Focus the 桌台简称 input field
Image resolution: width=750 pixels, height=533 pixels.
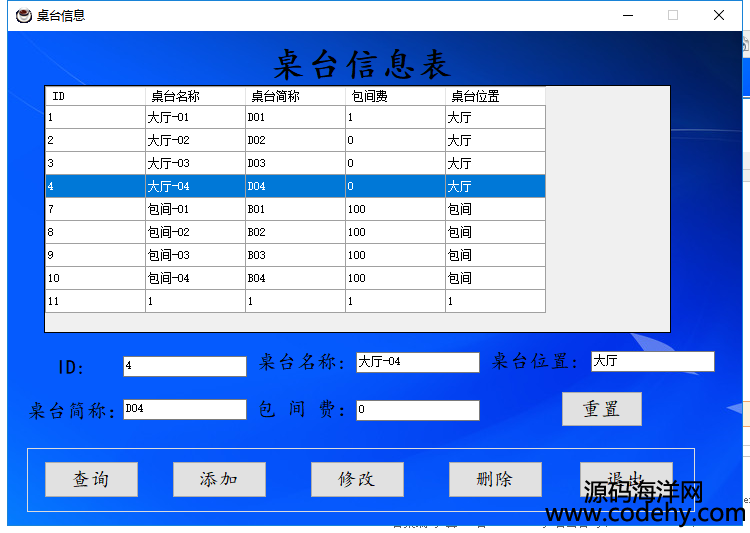click(x=185, y=409)
